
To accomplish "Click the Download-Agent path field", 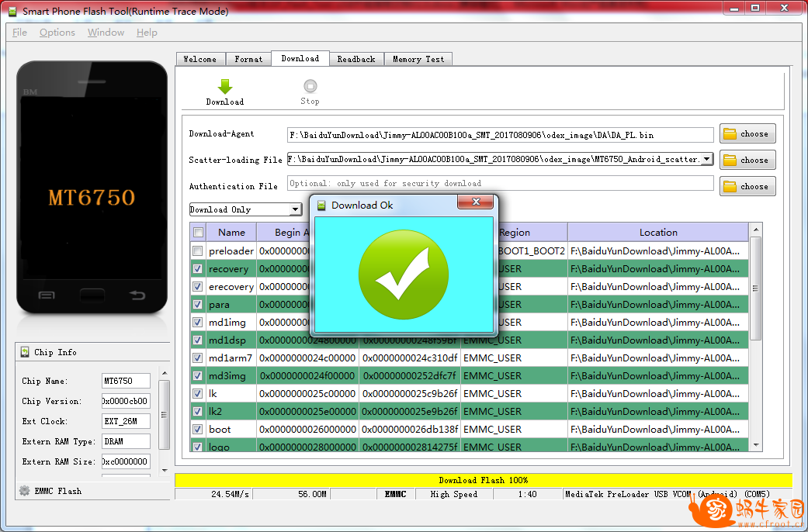I will (500, 135).
